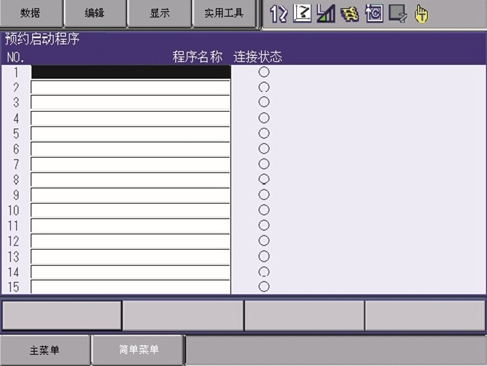The height and width of the screenshot is (366, 487).
Task: Select program name field for row 9
Action: point(131,195)
